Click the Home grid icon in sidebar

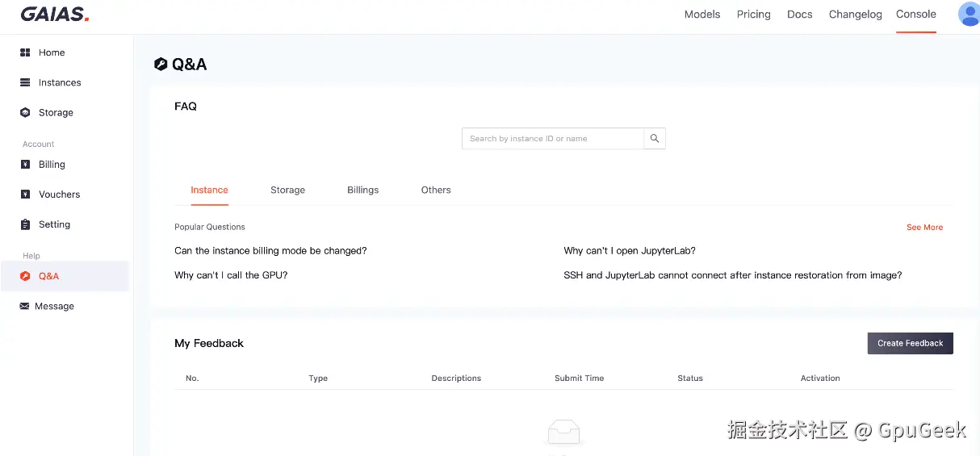(x=25, y=52)
